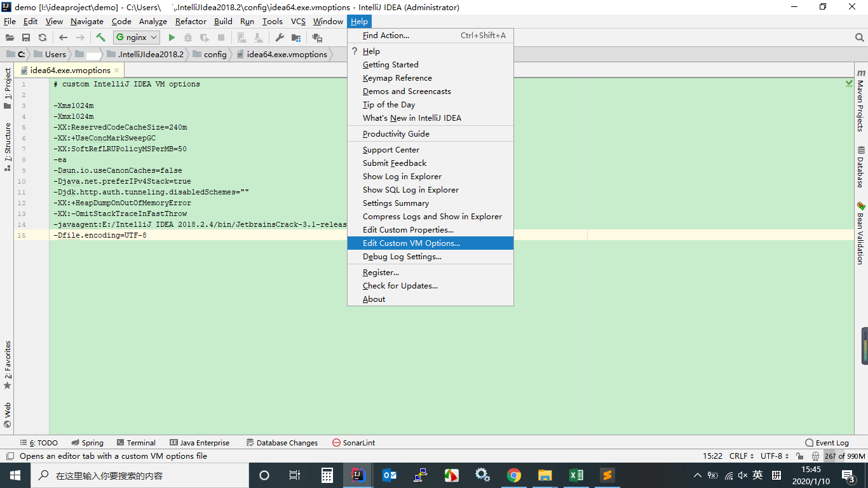
Task: Select Edit Custom Properties menu item
Action: click(x=430, y=230)
